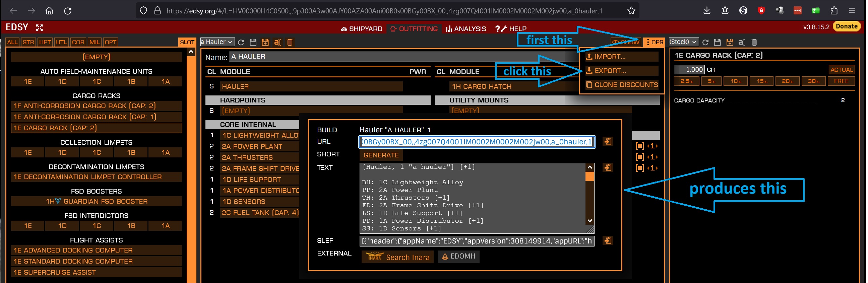Image resolution: width=868 pixels, height=283 pixels.
Task: Open EDOMH external link
Action: (x=459, y=257)
